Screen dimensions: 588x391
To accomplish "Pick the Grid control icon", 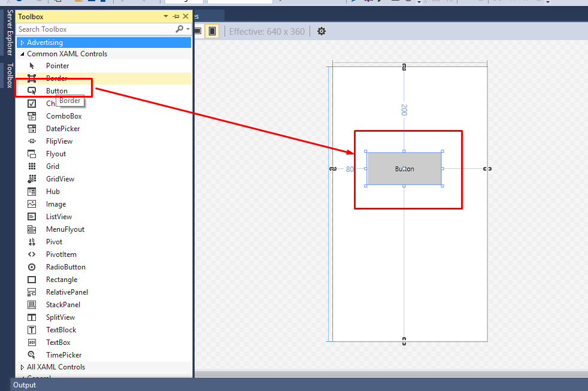I will click(x=32, y=166).
